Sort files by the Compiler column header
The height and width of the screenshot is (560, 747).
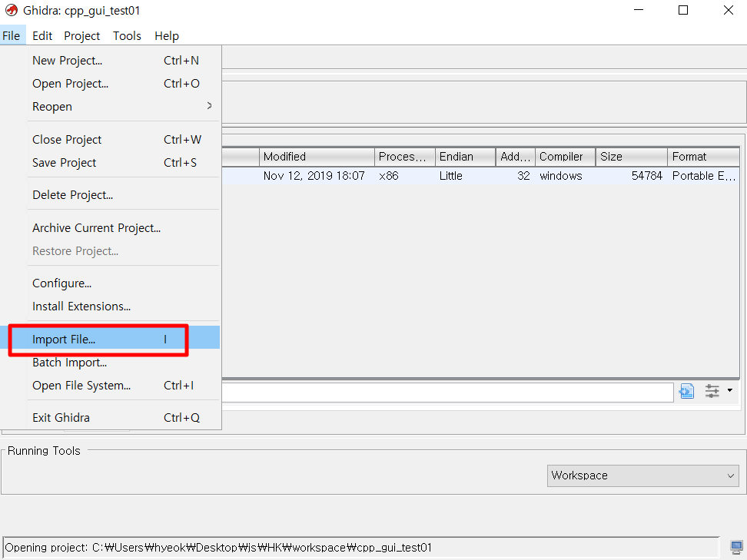point(561,156)
